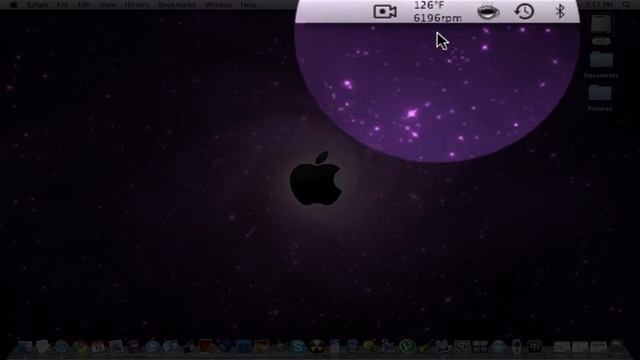Viewport: 640px width, 360px height.
Task: Click the menu bar clock
Action: point(599,5)
